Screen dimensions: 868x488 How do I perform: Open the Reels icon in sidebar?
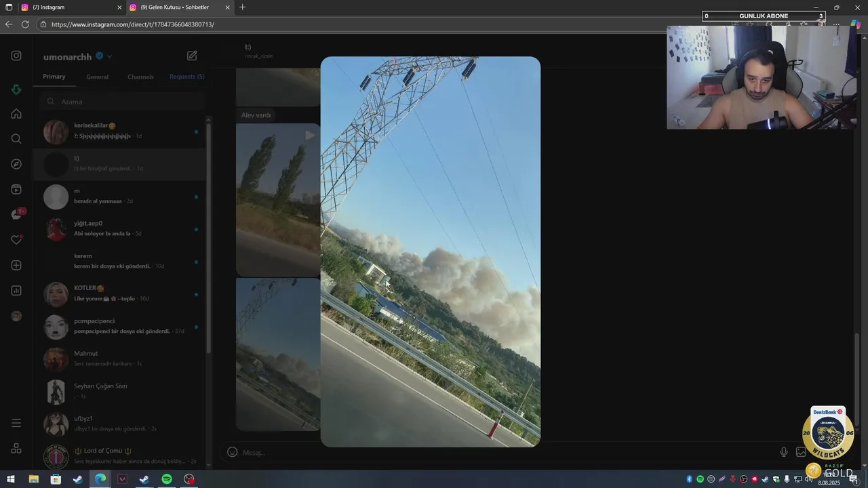click(16, 189)
